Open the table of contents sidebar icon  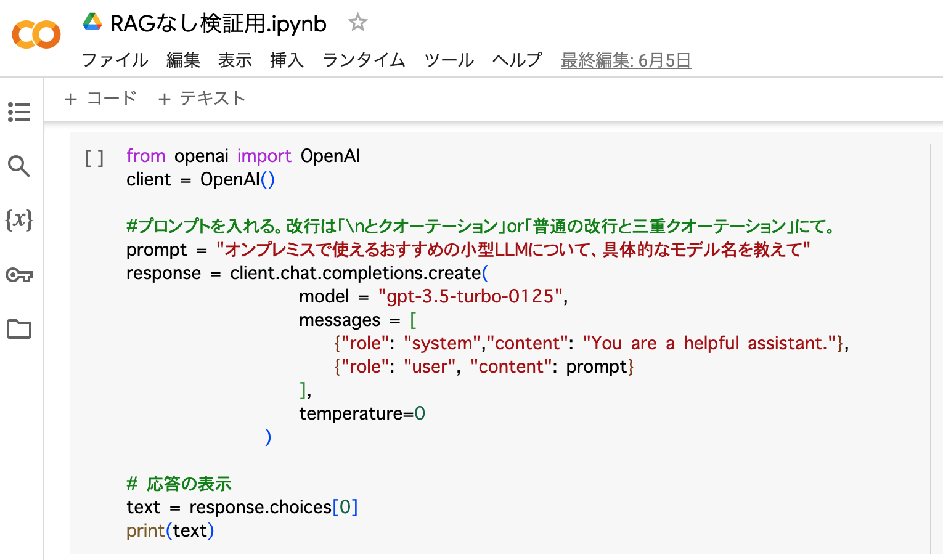(19, 112)
